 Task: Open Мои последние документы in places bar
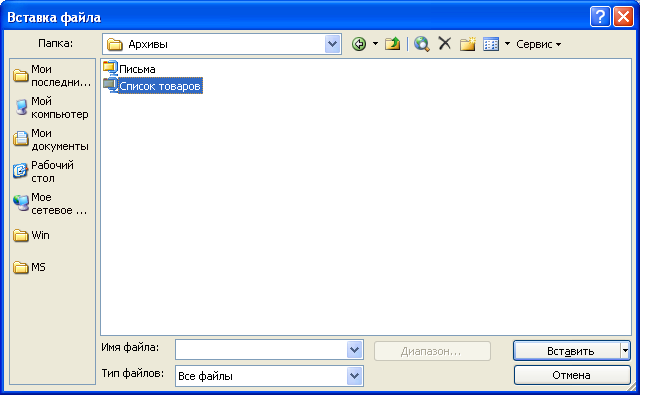[x=52, y=75]
